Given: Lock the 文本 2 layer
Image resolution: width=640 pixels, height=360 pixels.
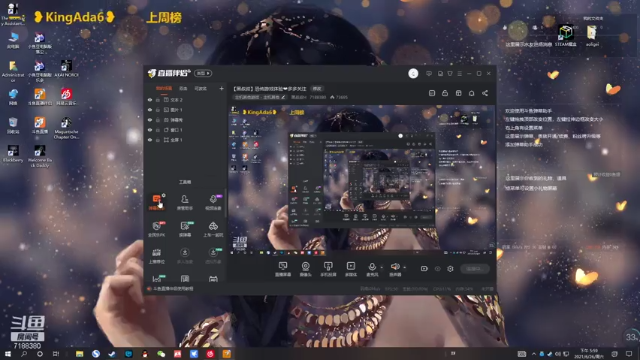Looking at the screenshot, I should click(158, 100).
